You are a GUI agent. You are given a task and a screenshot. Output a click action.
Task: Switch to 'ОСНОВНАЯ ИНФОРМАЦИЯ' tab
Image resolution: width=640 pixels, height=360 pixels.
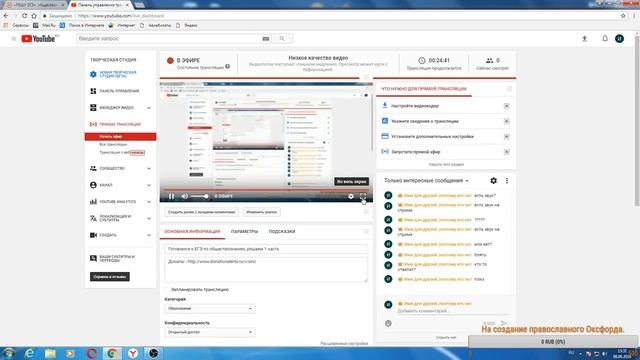point(192,231)
